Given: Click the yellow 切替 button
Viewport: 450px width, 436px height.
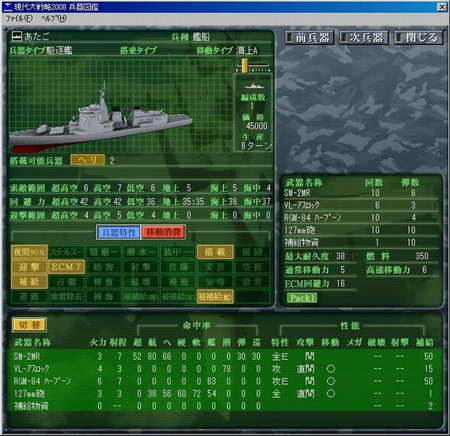Looking at the screenshot, I should [29, 325].
